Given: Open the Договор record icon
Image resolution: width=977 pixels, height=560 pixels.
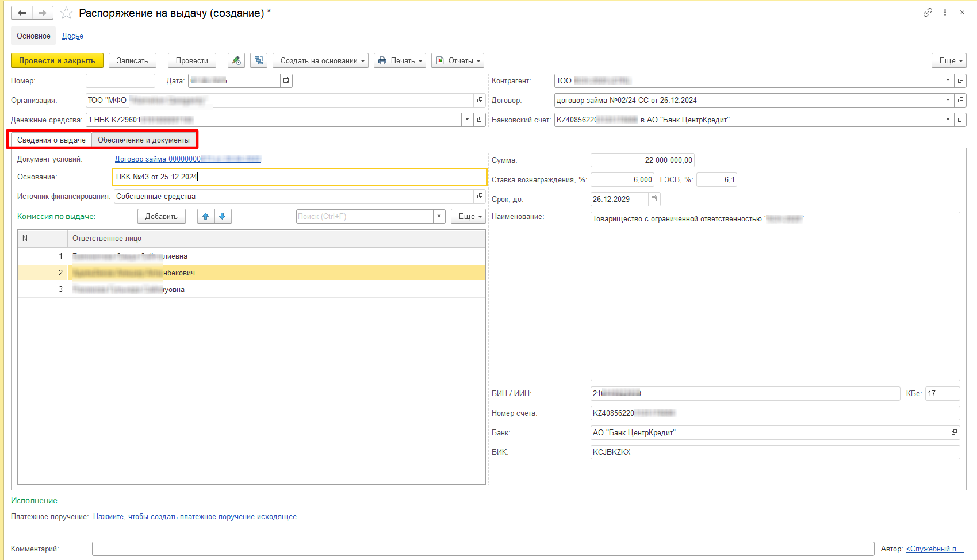Looking at the screenshot, I should (x=960, y=100).
